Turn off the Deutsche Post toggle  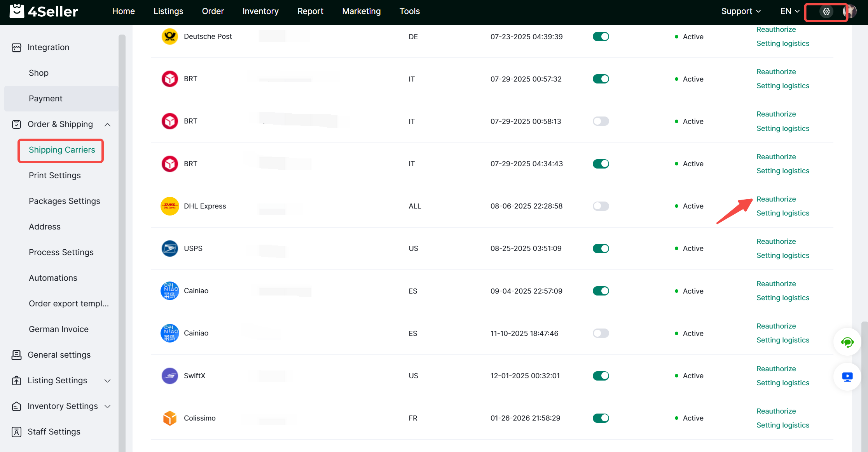pyautogui.click(x=601, y=37)
